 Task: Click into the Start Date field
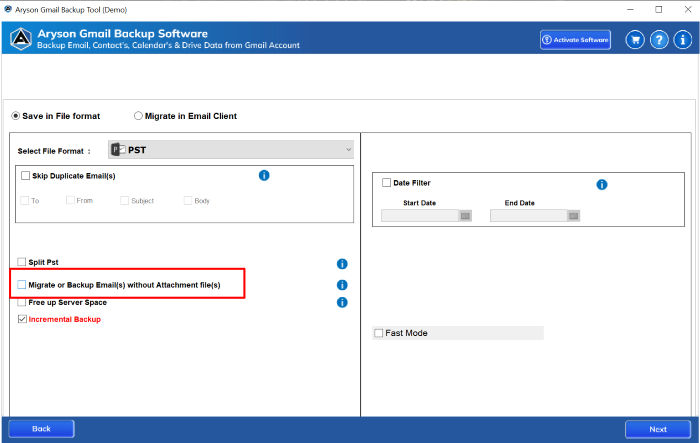click(x=420, y=216)
